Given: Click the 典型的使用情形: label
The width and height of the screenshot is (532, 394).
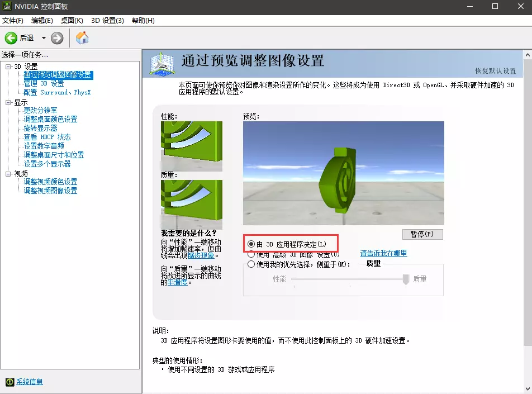Looking at the screenshot, I should point(178,360).
